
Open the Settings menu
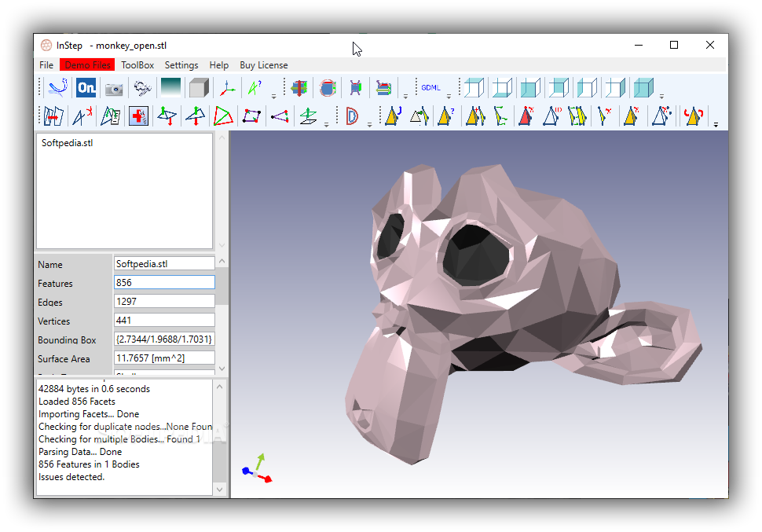click(x=181, y=65)
